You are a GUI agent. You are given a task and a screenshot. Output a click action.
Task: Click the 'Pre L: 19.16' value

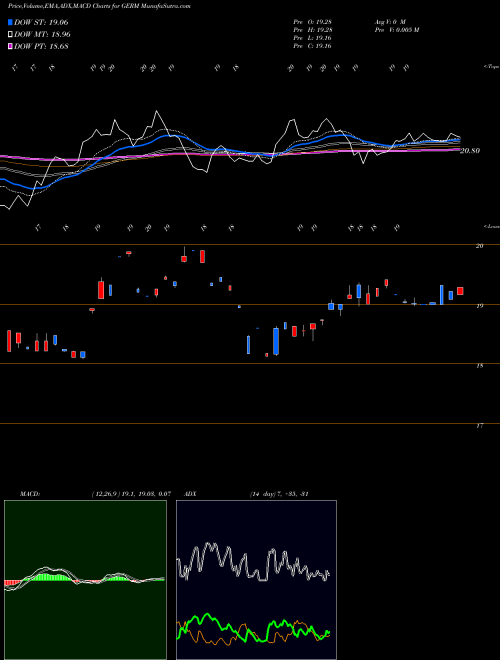[x=313, y=38]
